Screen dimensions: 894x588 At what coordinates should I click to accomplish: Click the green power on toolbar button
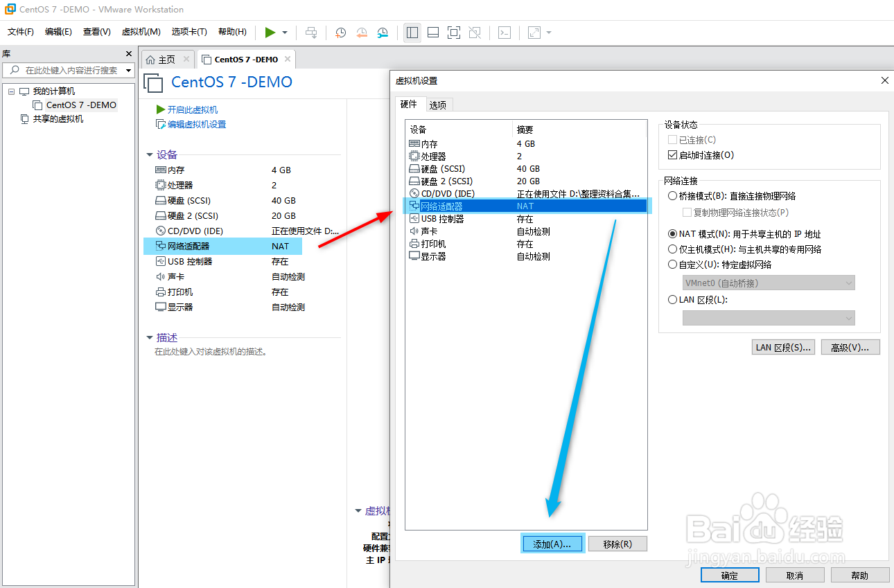[270, 33]
